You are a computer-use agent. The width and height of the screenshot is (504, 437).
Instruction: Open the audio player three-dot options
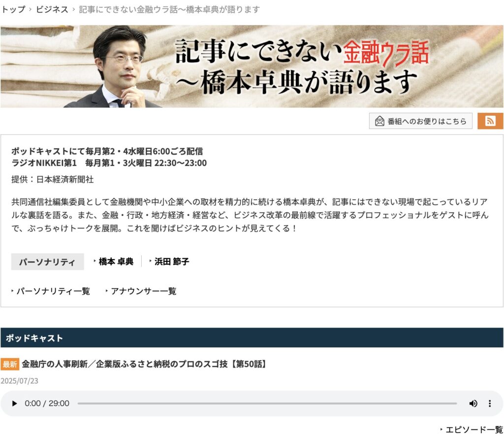click(490, 403)
